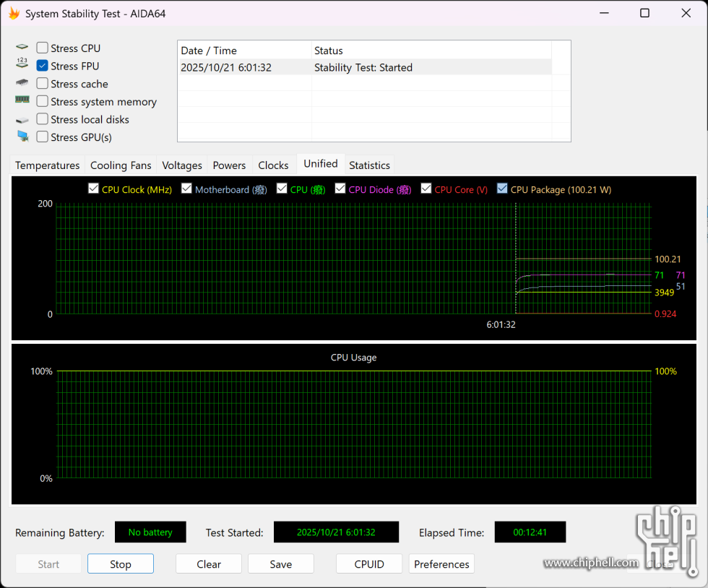Select the Stability Test: Started log row

pos(363,68)
